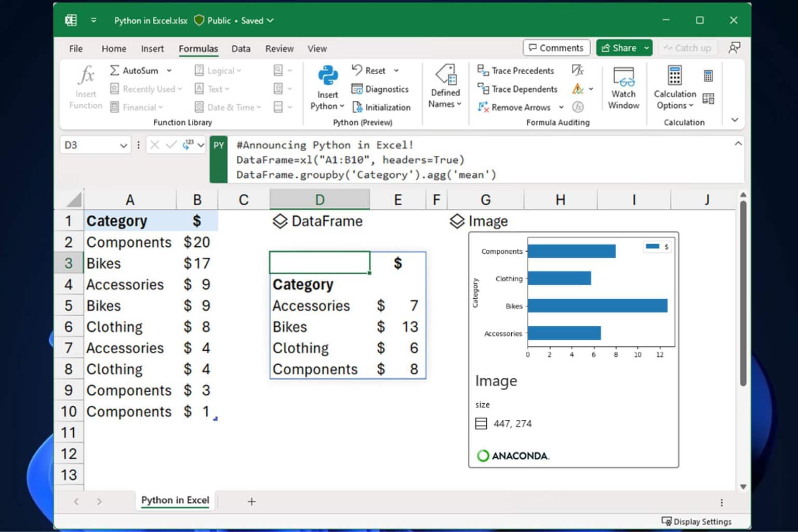Click Trace Precedents in Formula Auditing

click(516, 71)
